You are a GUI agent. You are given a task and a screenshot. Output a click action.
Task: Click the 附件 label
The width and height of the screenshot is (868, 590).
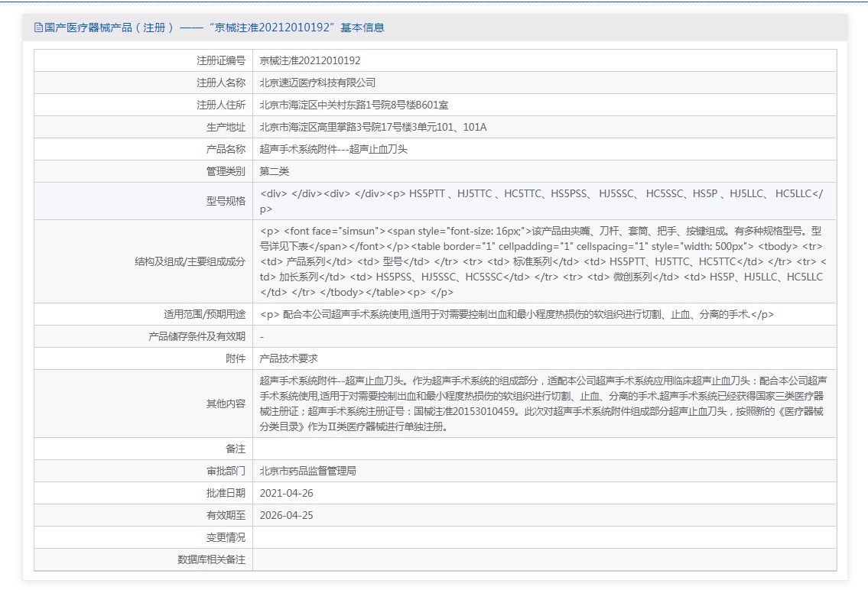236,359
